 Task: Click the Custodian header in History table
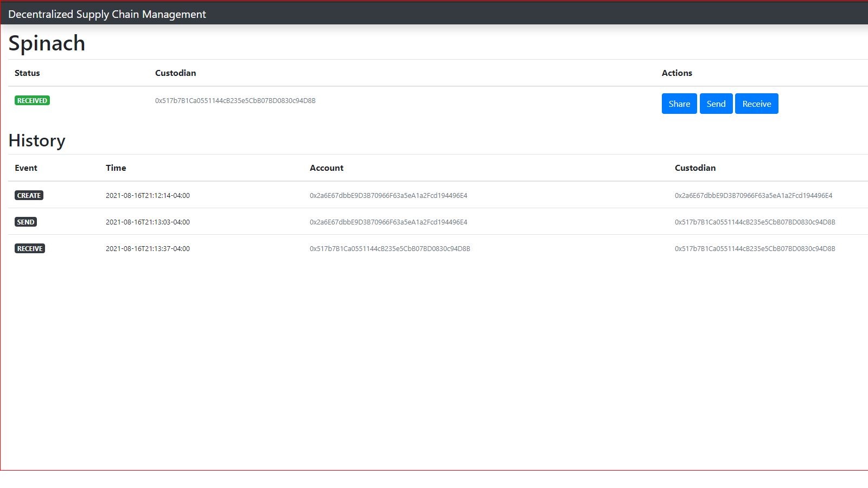click(695, 168)
